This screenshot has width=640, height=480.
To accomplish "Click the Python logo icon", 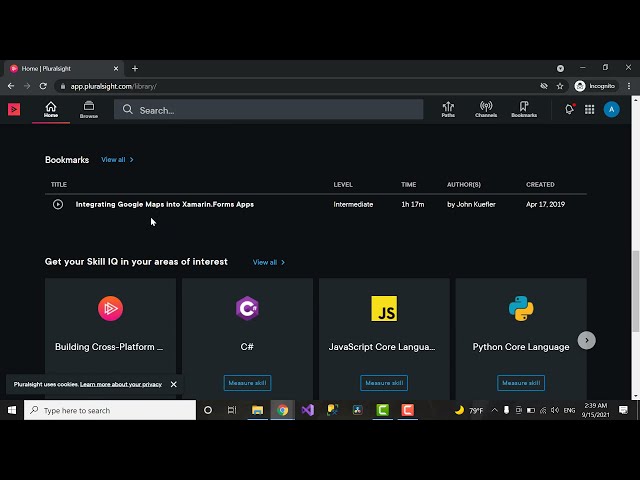I will (521, 308).
